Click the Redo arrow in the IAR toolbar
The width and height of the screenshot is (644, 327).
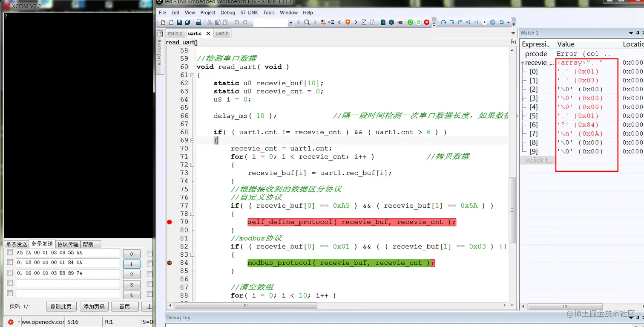coord(245,22)
